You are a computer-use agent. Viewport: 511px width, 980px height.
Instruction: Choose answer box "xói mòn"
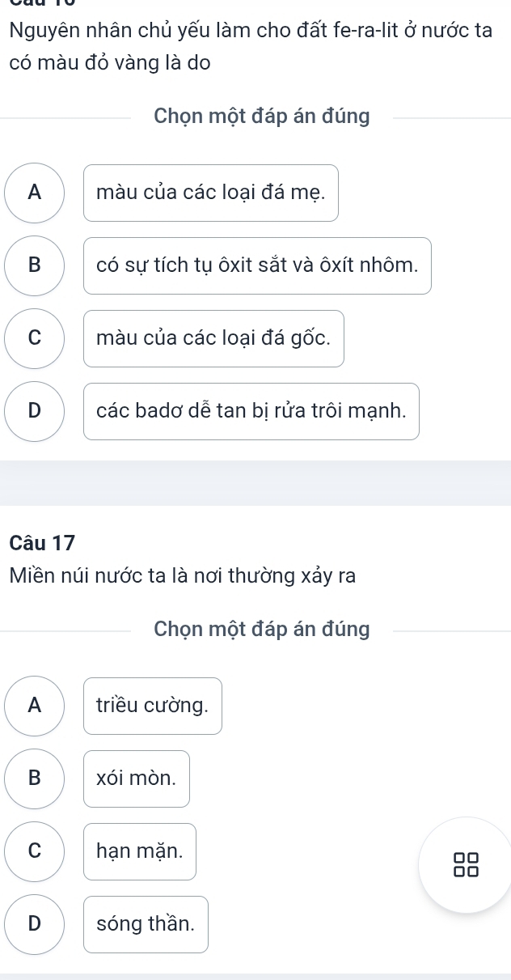click(x=136, y=778)
